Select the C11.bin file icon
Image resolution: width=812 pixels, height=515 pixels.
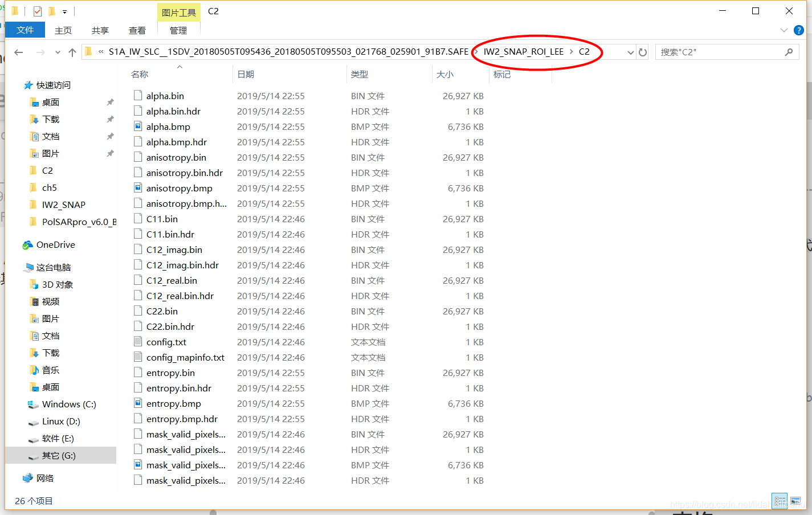click(138, 219)
